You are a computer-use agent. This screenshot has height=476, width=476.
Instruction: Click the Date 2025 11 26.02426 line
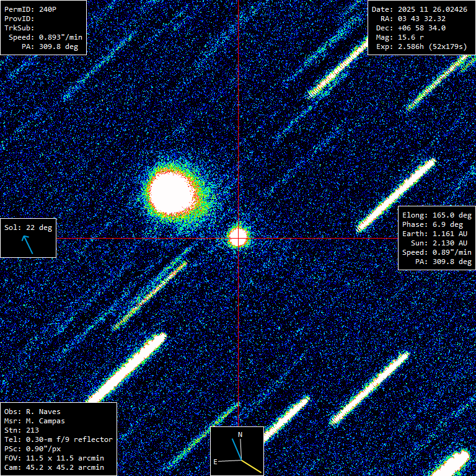pos(421,9)
